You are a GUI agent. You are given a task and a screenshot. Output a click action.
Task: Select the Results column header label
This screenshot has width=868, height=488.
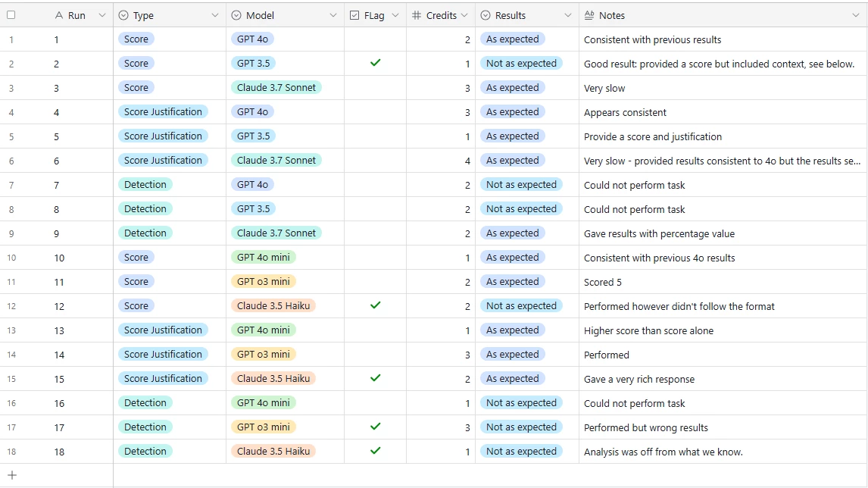pyautogui.click(x=510, y=15)
